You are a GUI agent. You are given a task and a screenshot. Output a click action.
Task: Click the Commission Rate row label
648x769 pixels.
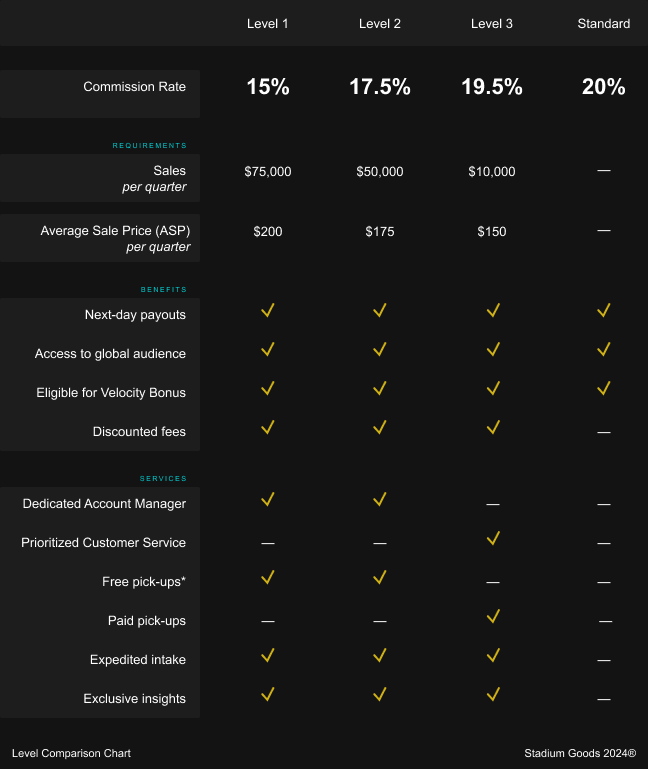coord(135,87)
